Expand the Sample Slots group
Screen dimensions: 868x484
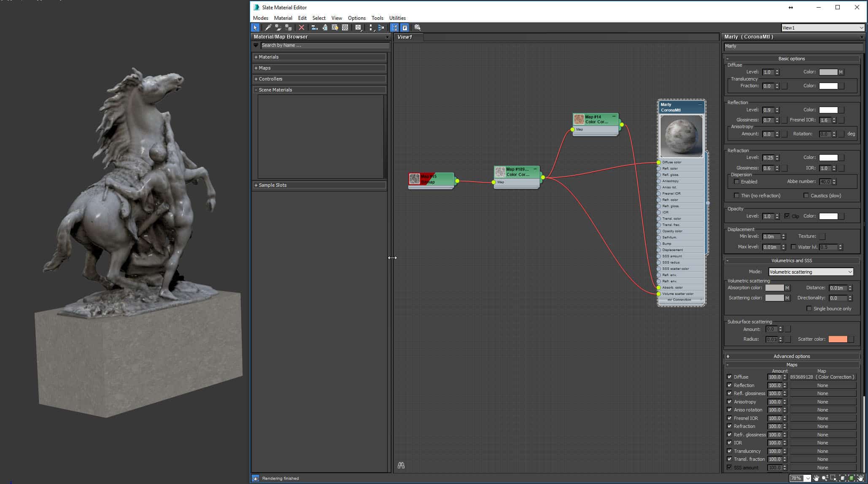[319, 185]
